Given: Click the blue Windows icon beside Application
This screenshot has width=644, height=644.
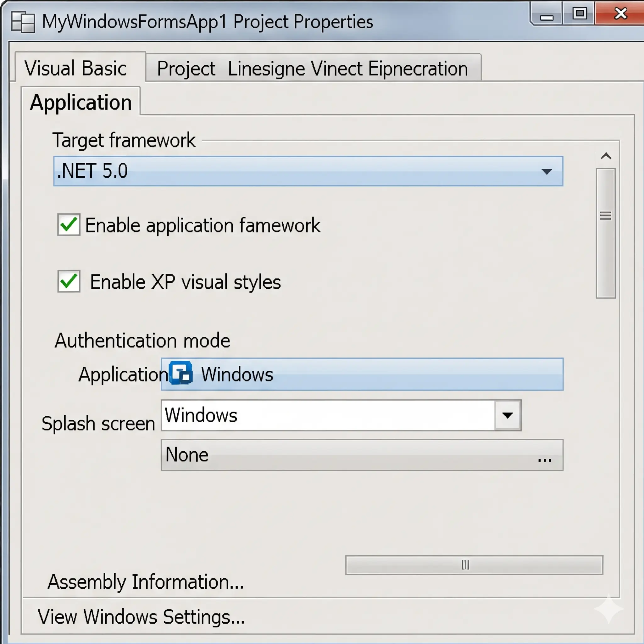Looking at the screenshot, I should 181,373.
